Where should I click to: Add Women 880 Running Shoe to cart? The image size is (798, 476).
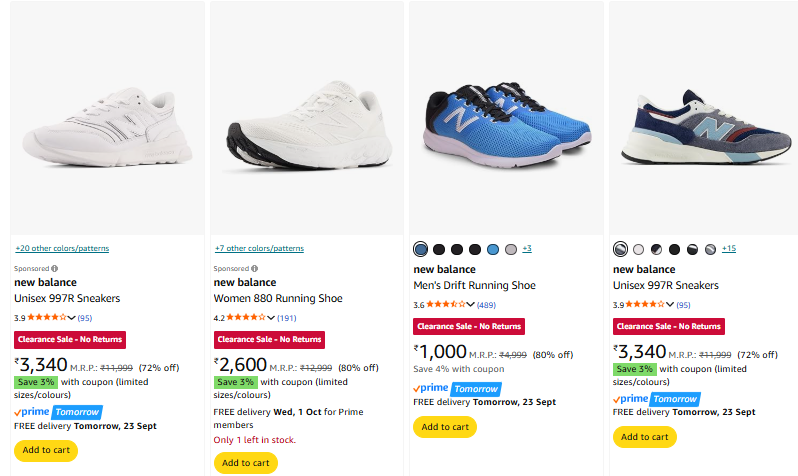(x=245, y=463)
